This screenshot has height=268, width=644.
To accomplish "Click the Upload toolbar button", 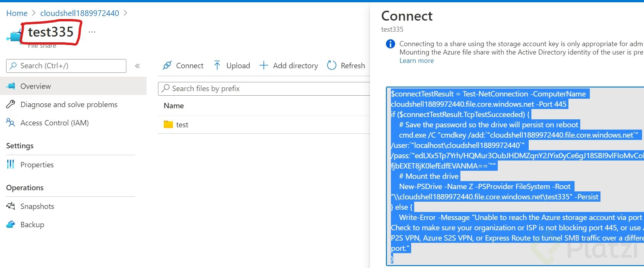I will pyautogui.click(x=232, y=66).
